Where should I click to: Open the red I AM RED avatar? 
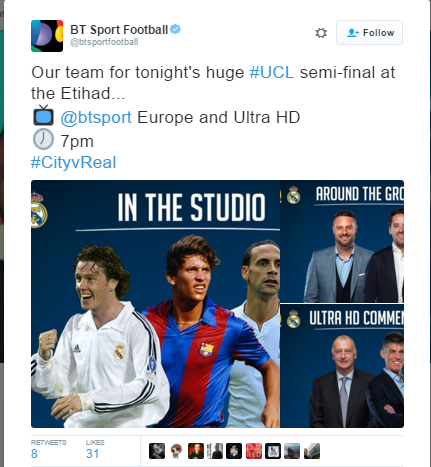(x=254, y=451)
